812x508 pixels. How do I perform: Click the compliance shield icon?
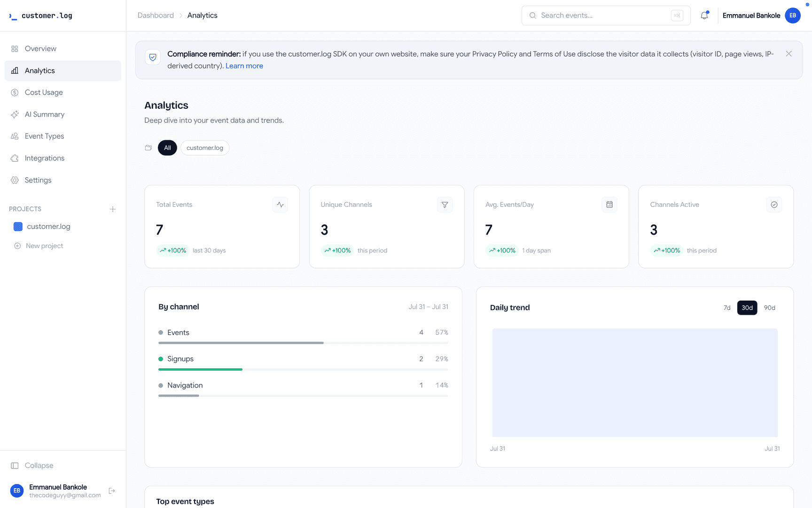[153, 57]
